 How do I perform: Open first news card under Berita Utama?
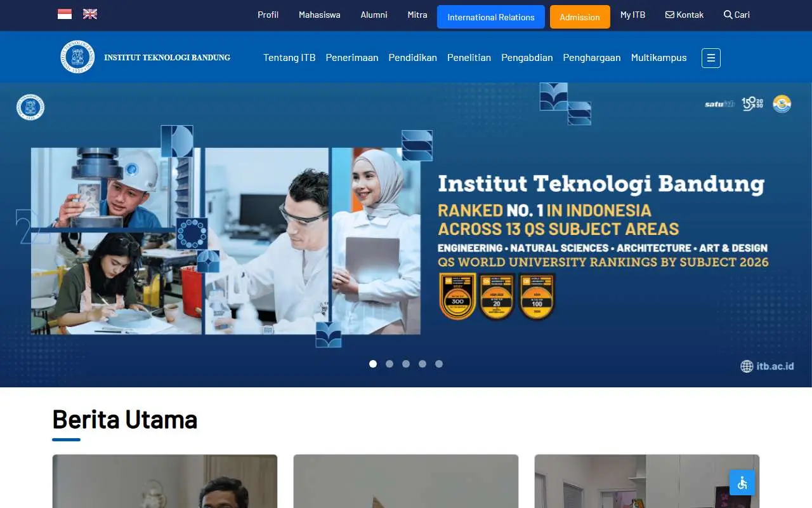point(165,481)
